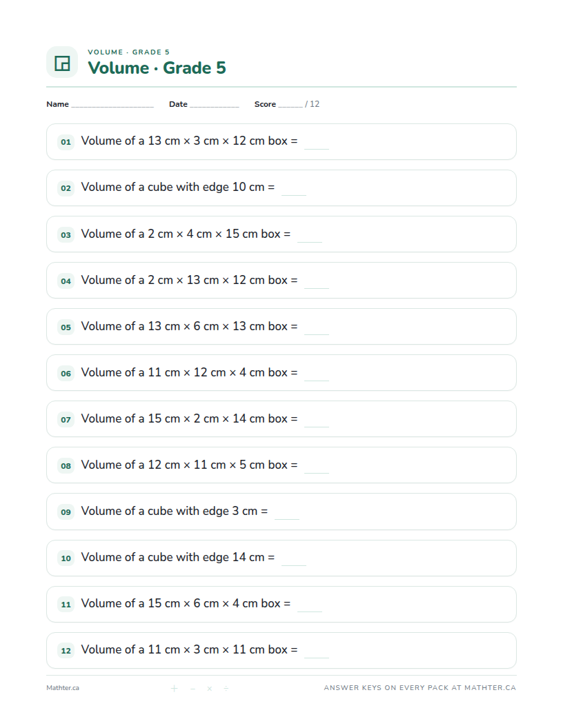Select the text "Volume of a 11 cm × 12 cm × 4 cm box"

[x=184, y=372]
